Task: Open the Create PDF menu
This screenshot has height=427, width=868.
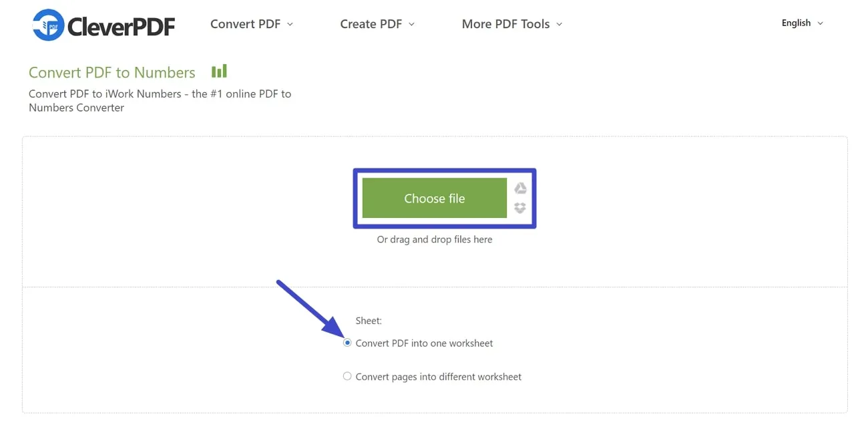Action: click(370, 24)
